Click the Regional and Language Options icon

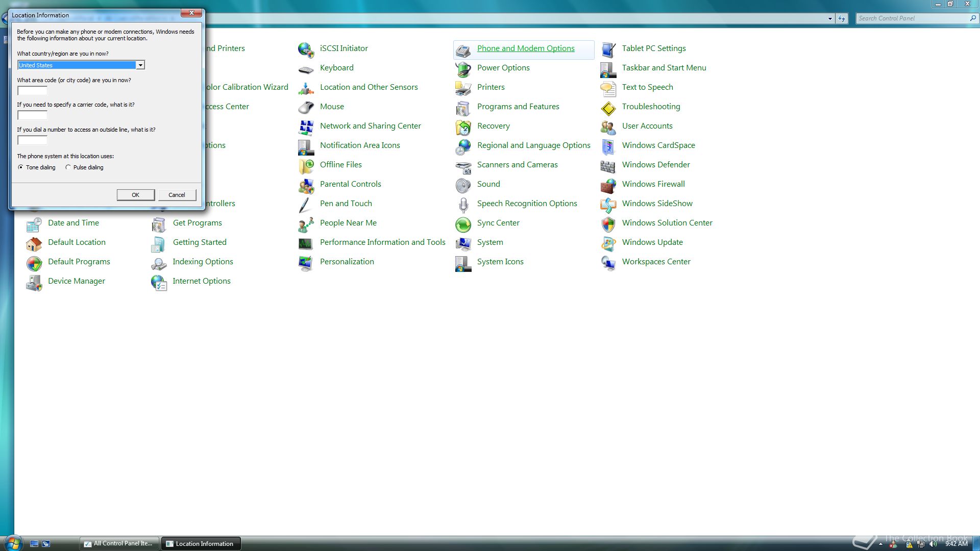(x=463, y=146)
